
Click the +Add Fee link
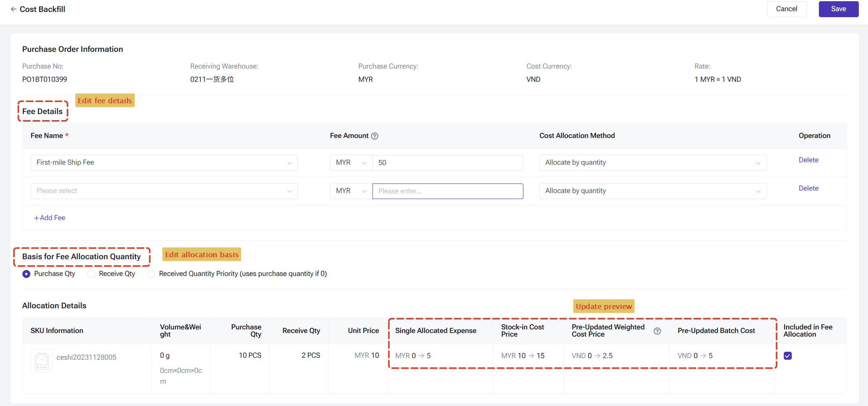(x=50, y=218)
